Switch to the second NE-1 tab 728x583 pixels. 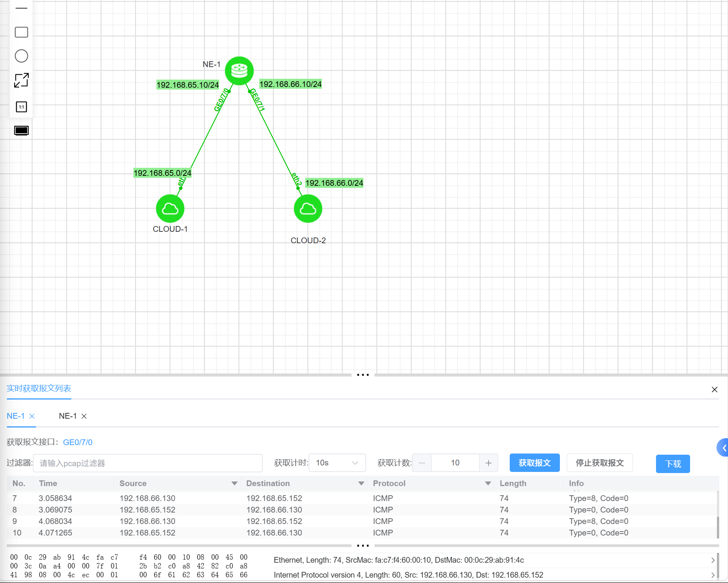pos(68,416)
